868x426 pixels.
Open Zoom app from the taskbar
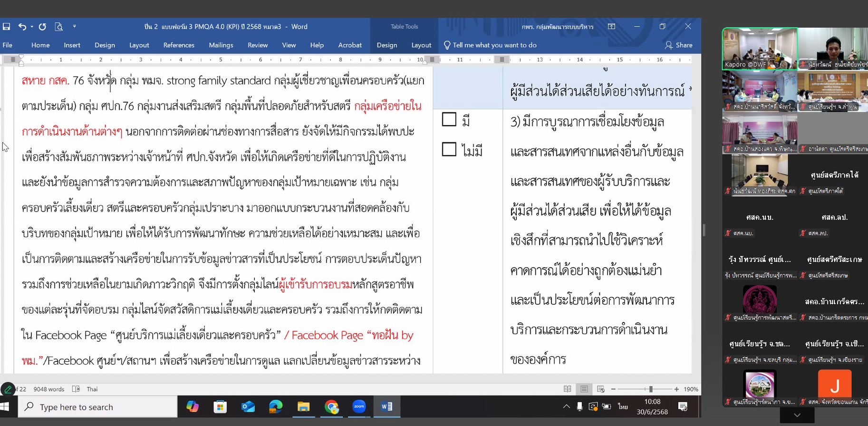pyautogui.click(x=359, y=407)
